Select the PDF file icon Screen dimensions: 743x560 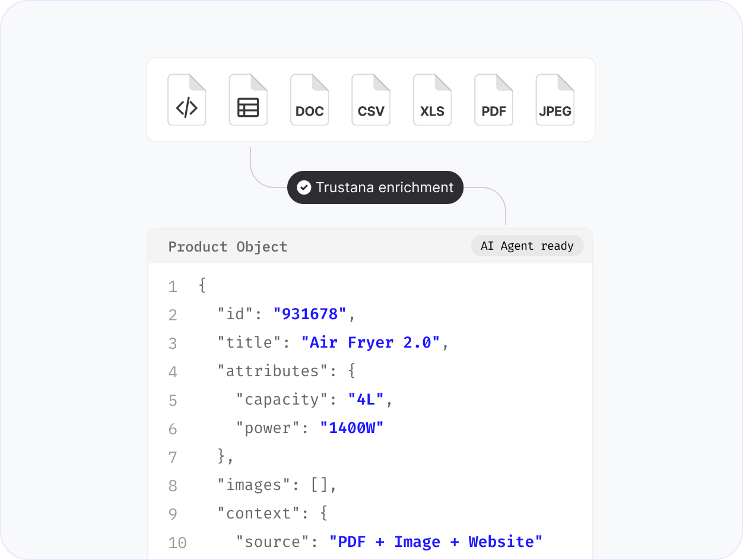pyautogui.click(x=494, y=100)
